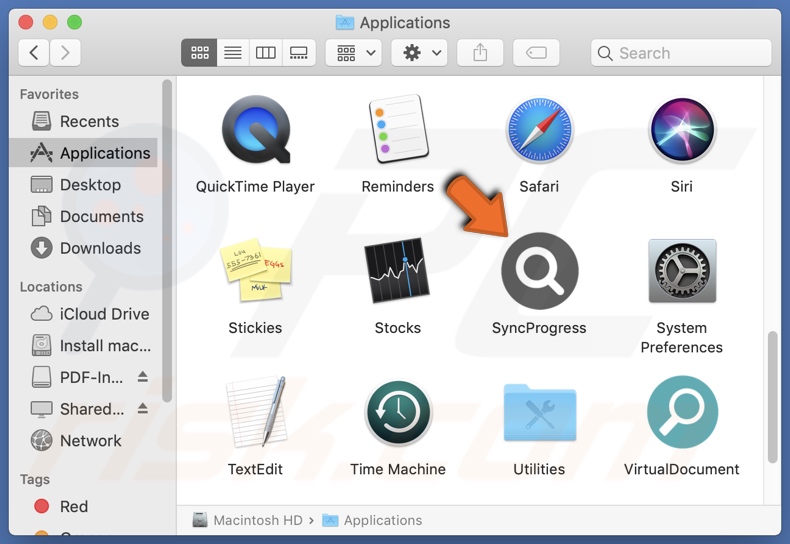The height and width of the screenshot is (544, 790).
Task: Open the System Preferences gear icon
Action: pos(682,271)
